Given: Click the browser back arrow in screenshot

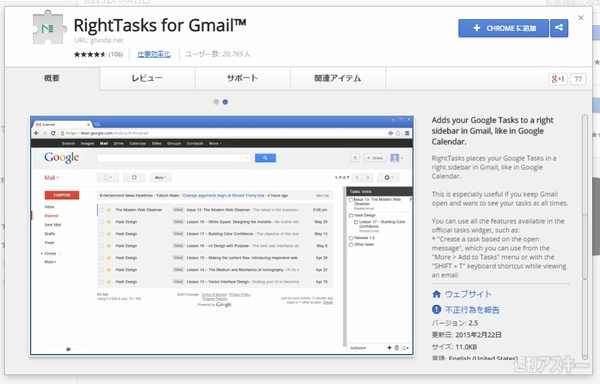Looking at the screenshot, I should (x=36, y=133).
